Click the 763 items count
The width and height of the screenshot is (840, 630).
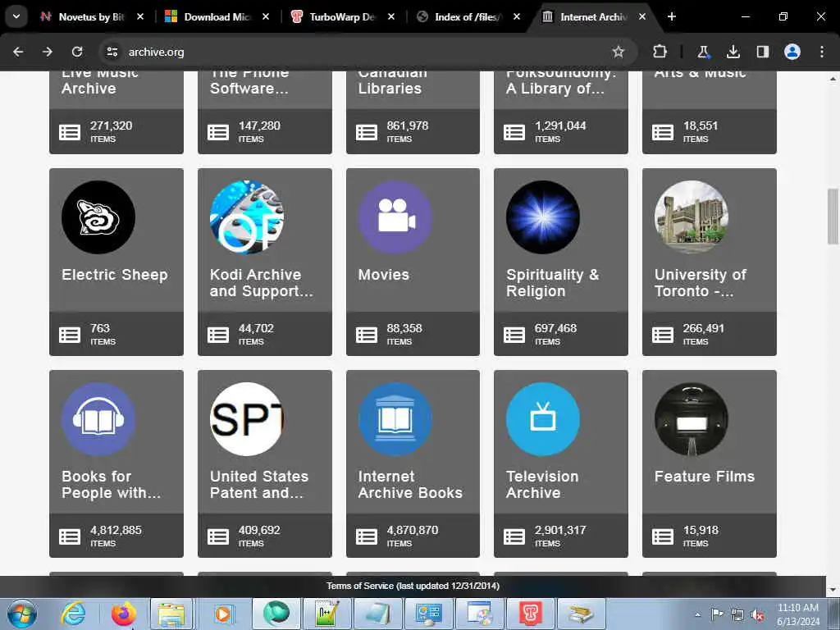tap(103, 334)
